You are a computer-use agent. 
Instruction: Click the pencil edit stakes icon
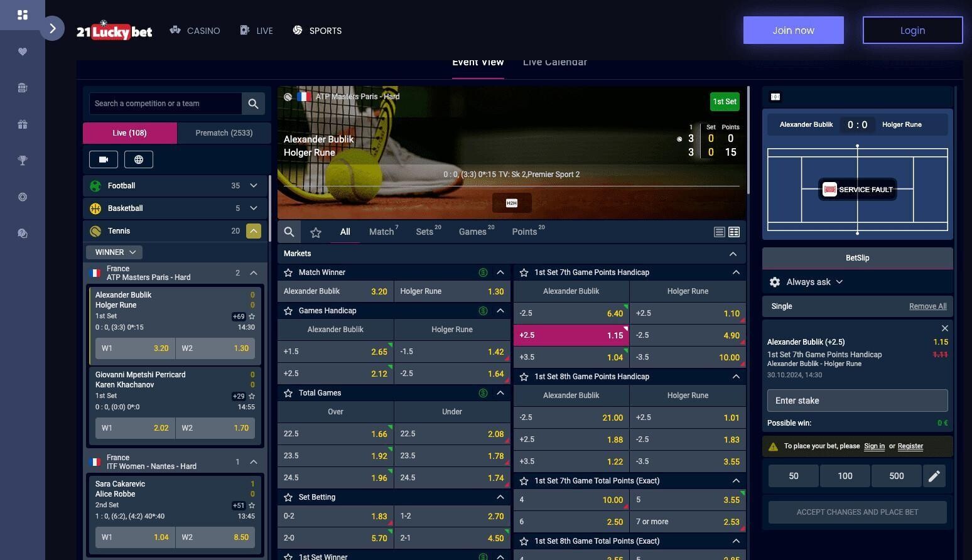coord(934,477)
